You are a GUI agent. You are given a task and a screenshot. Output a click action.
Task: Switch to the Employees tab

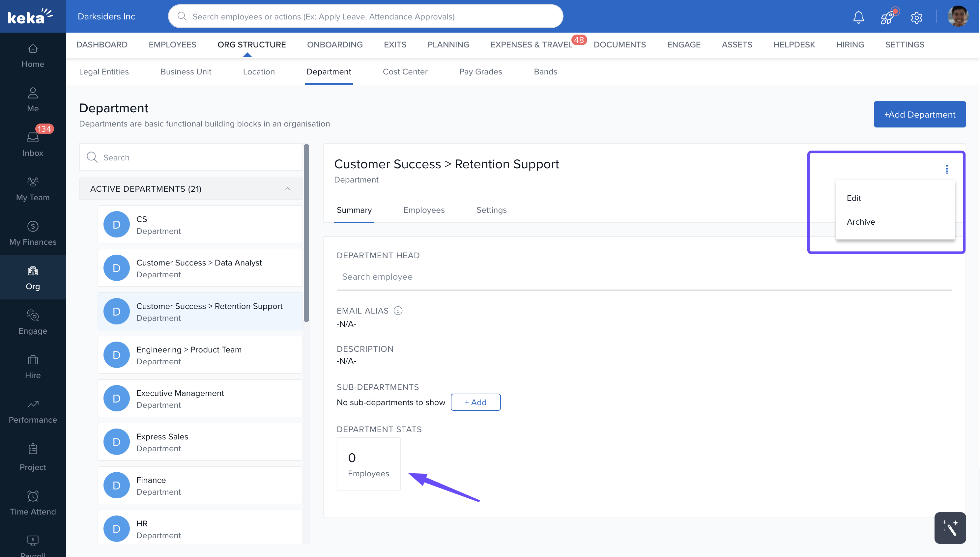[424, 210]
